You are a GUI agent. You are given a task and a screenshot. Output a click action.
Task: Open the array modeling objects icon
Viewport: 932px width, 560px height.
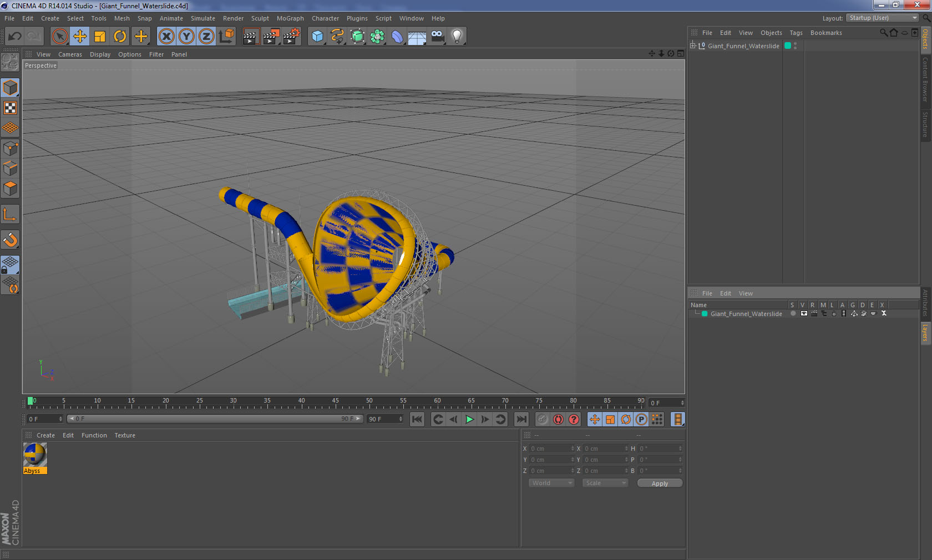click(x=378, y=37)
